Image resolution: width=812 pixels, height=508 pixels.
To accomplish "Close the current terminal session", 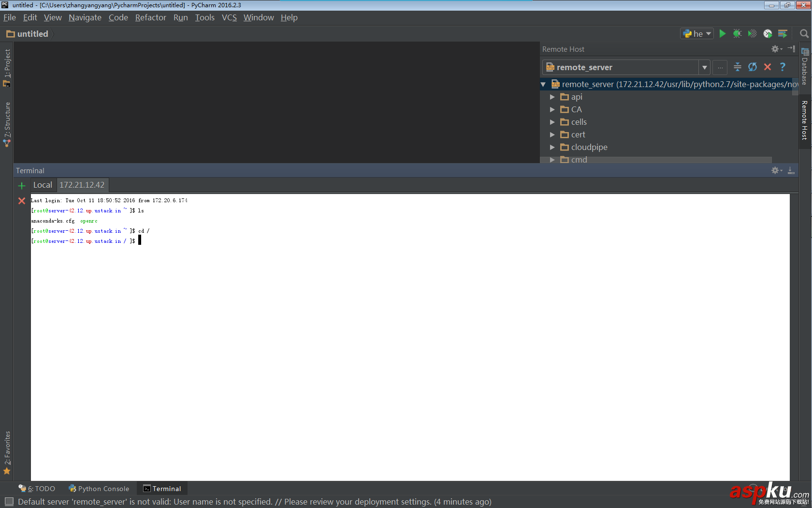I will pos(21,201).
